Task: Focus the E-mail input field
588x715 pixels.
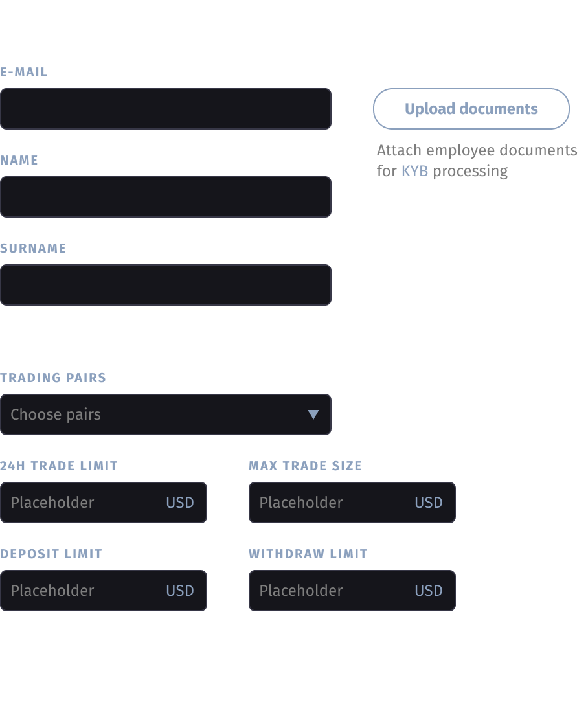Action: click(166, 109)
